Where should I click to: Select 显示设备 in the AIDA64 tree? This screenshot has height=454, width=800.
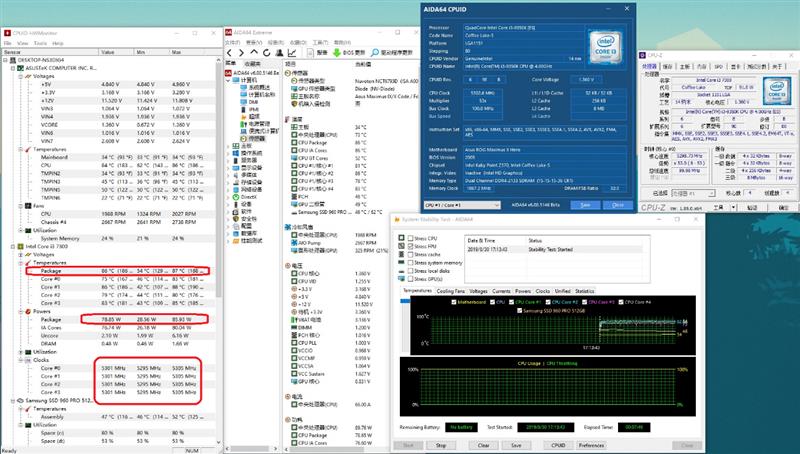(247, 167)
